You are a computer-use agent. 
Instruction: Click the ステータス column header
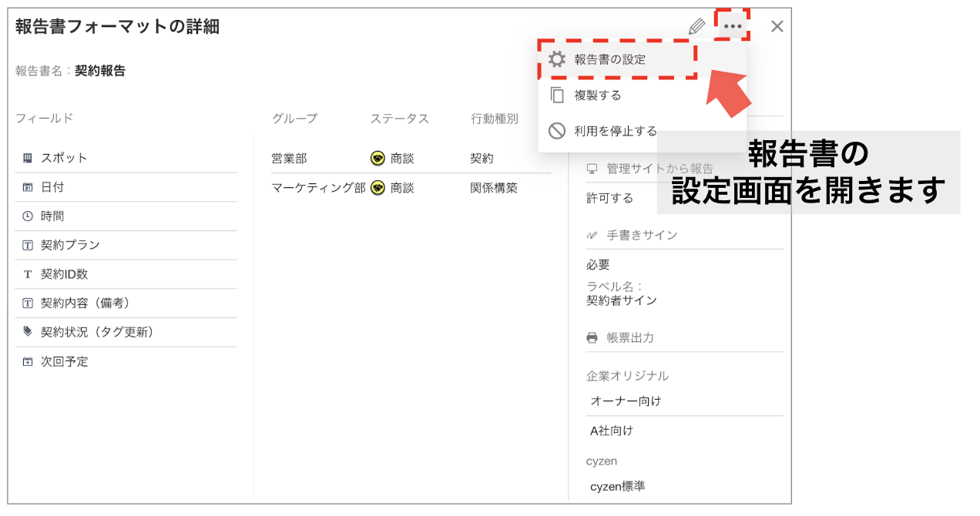point(399,119)
